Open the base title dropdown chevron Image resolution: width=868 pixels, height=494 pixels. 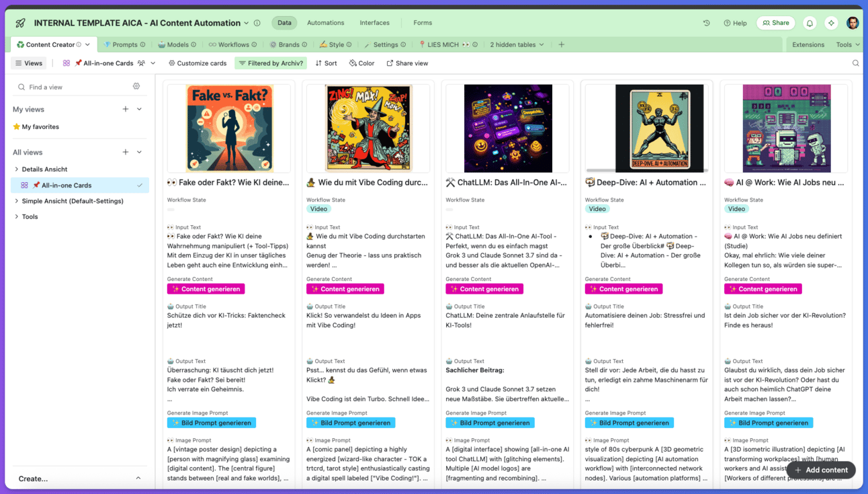click(x=247, y=23)
